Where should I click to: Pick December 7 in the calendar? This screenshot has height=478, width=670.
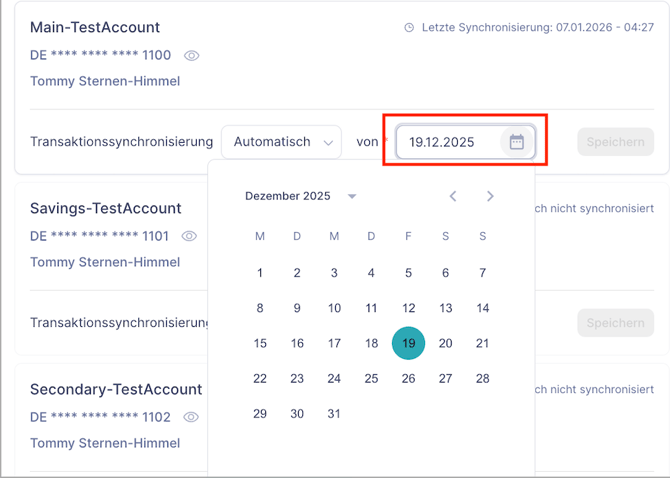pos(482,273)
